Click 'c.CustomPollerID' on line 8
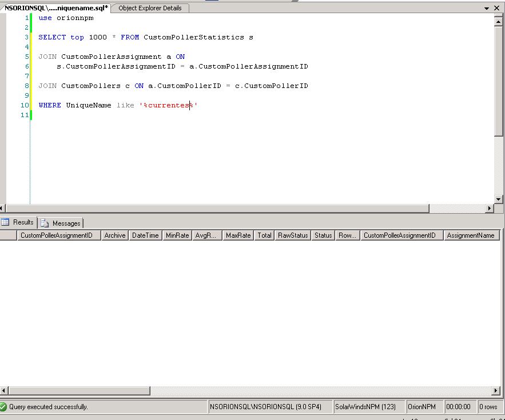The height and width of the screenshot is (420, 505). pyautogui.click(x=272, y=86)
